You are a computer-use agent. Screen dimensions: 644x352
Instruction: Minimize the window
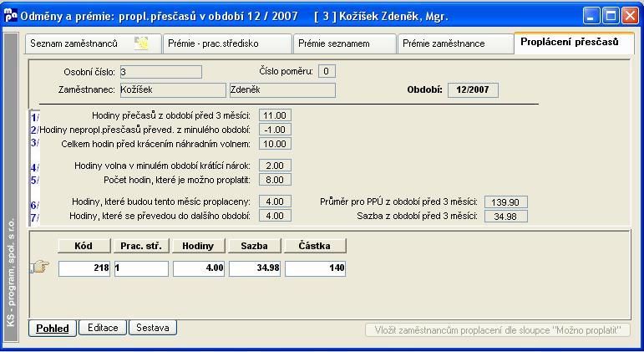coord(591,16)
